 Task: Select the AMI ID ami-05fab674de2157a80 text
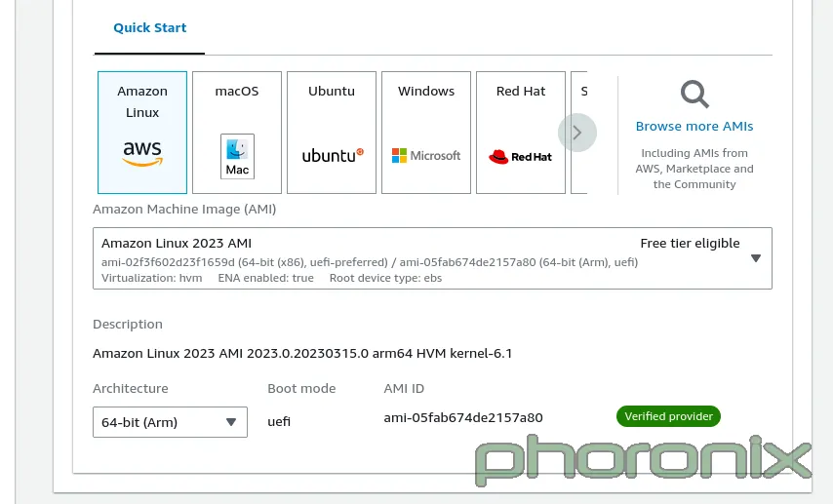tap(463, 417)
